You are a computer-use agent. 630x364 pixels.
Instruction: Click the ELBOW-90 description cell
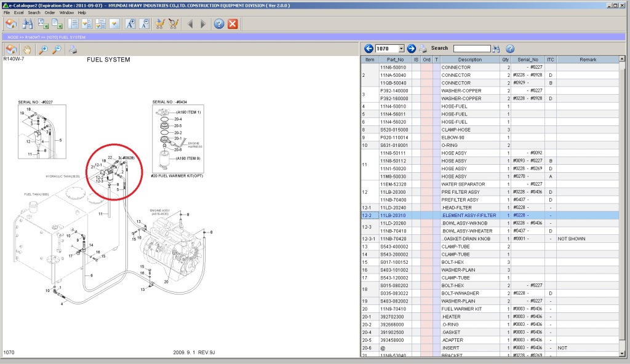point(469,137)
